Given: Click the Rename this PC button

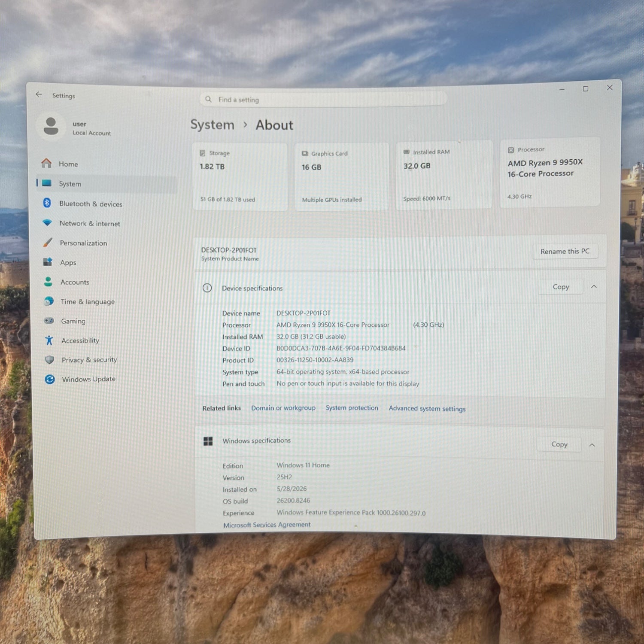Looking at the screenshot, I should point(565,251).
